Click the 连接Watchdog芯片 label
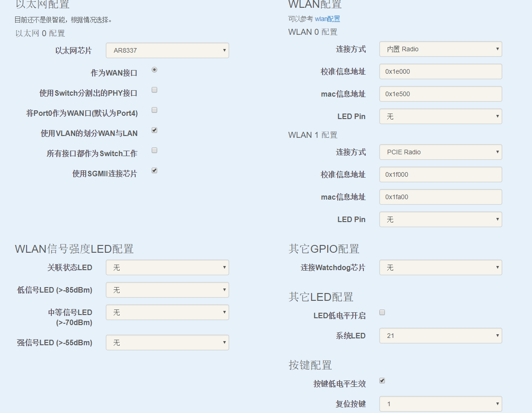 pos(333,267)
